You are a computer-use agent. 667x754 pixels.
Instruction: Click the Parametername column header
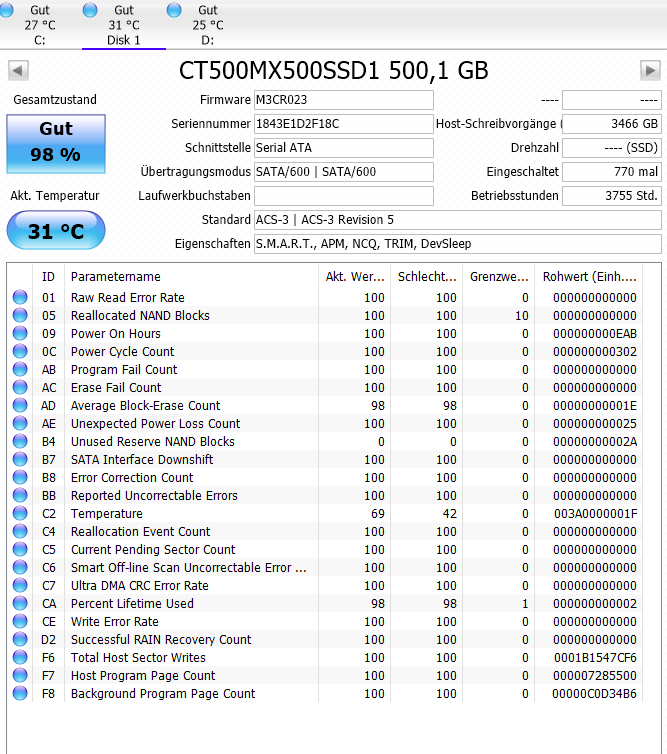(x=191, y=276)
